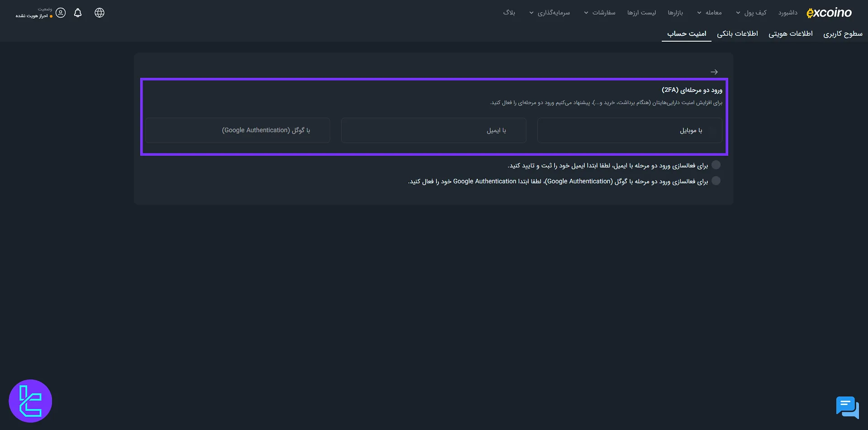Click the Excoino logo

click(829, 12)
